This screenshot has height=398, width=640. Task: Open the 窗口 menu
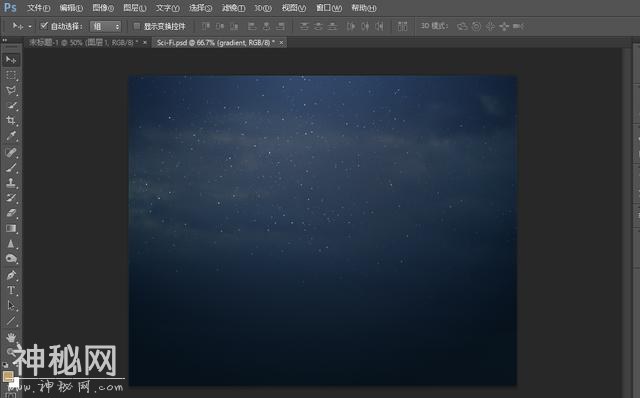click(x=329, y=8)
